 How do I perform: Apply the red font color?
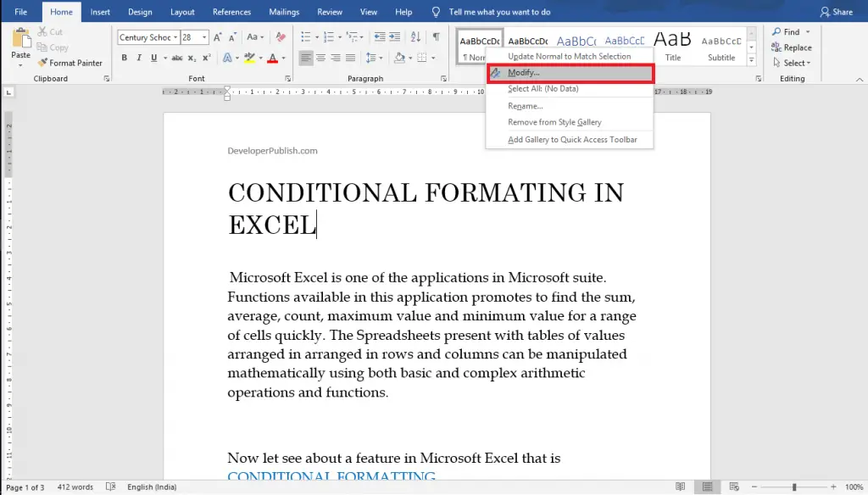point(272,58)
